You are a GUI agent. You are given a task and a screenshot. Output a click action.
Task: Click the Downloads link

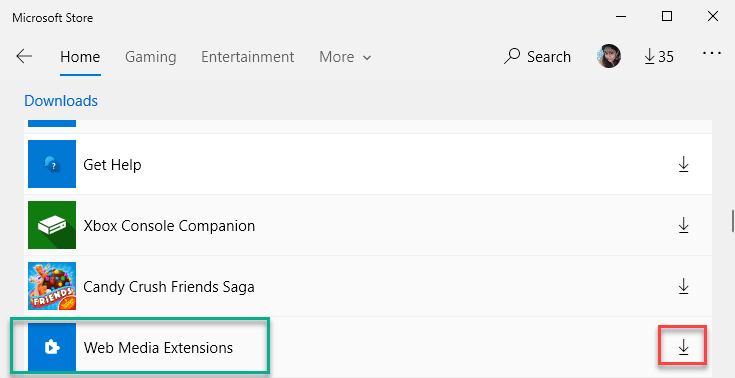(61, 101)
